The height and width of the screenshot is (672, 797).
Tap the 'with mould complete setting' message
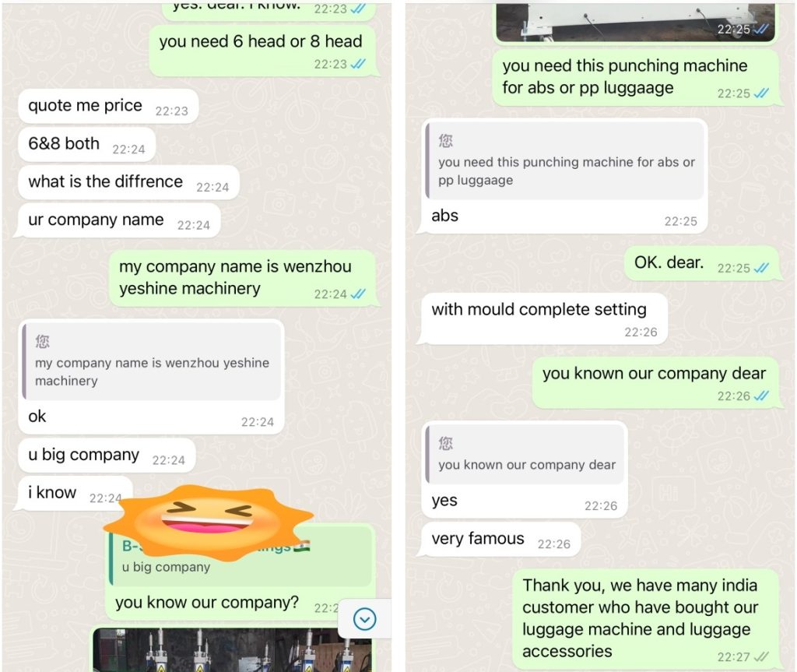pyautogui.click(x=544, y=318)
